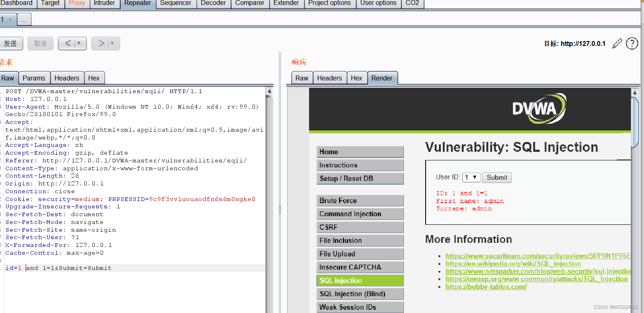Click the request body line id=1 and 1=1
This screenshot has height=313, width=644.
click(x=58, y=268)
